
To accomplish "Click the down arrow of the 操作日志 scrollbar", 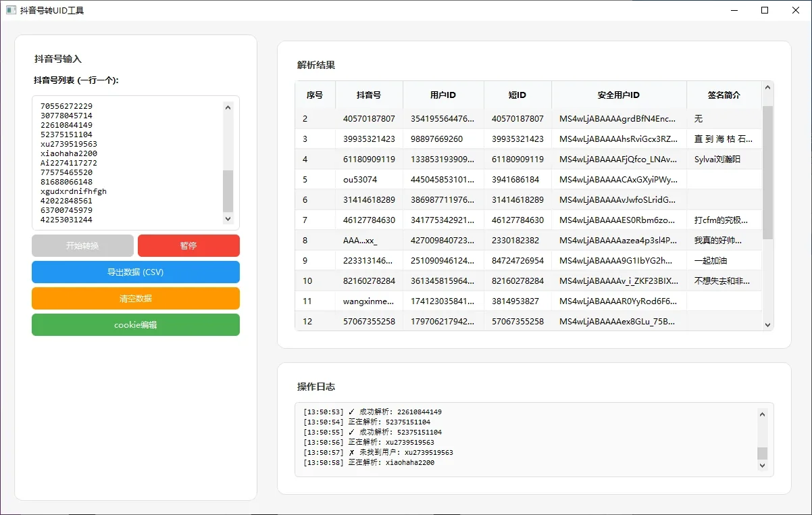I will 763,465.
